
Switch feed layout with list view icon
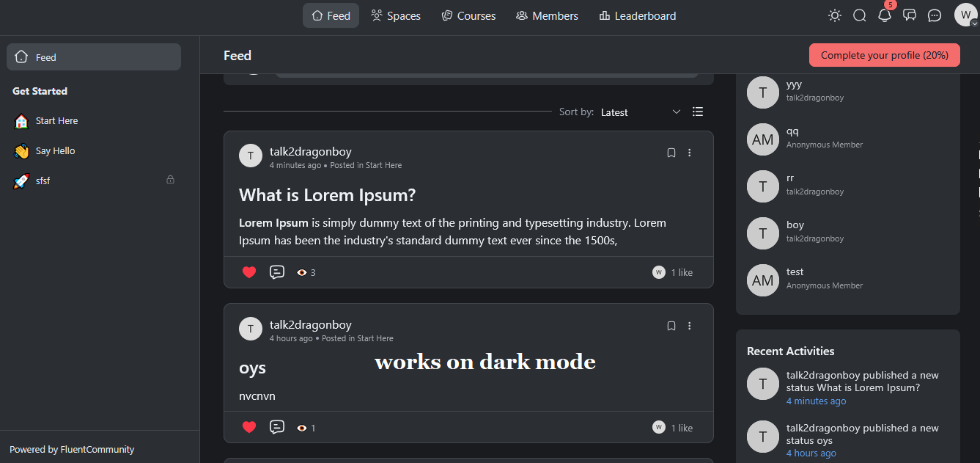point(698,112)
